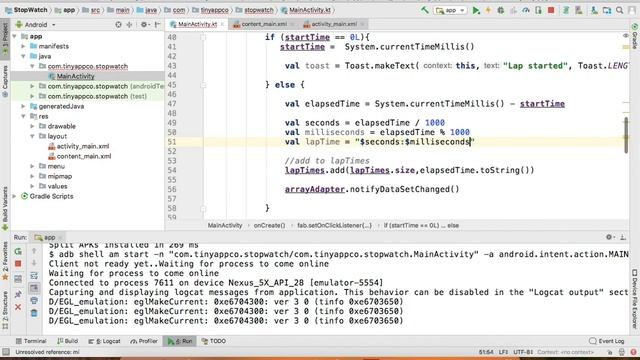This screenshot has height=360, width=640.
Task: Collapse the layout folder
Action: (33, 136)
